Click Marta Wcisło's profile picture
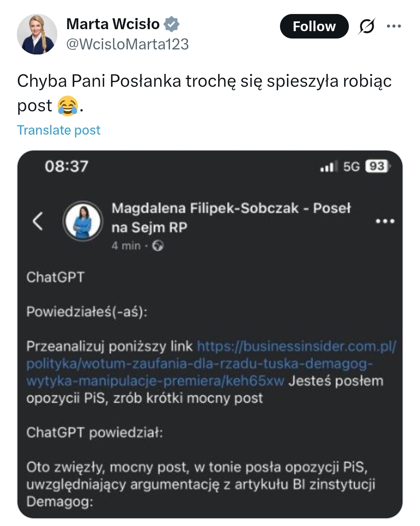Image resolution: width=420 pixels, height=526 pixels. [x=37, y=34]
